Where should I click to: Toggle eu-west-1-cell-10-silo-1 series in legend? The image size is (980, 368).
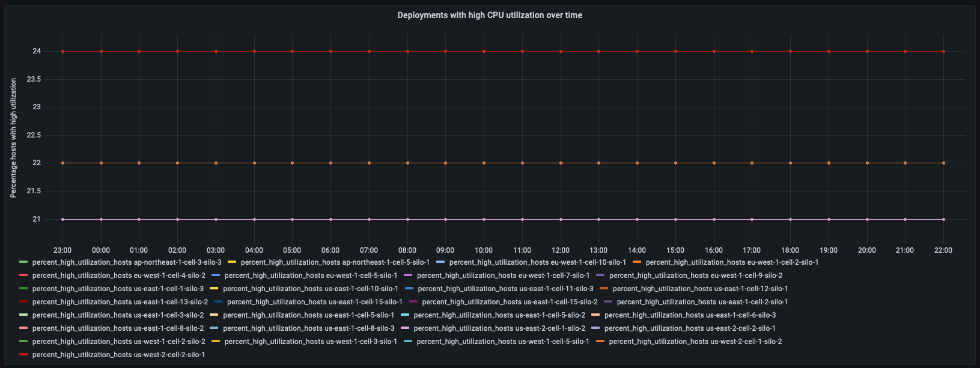537,262
